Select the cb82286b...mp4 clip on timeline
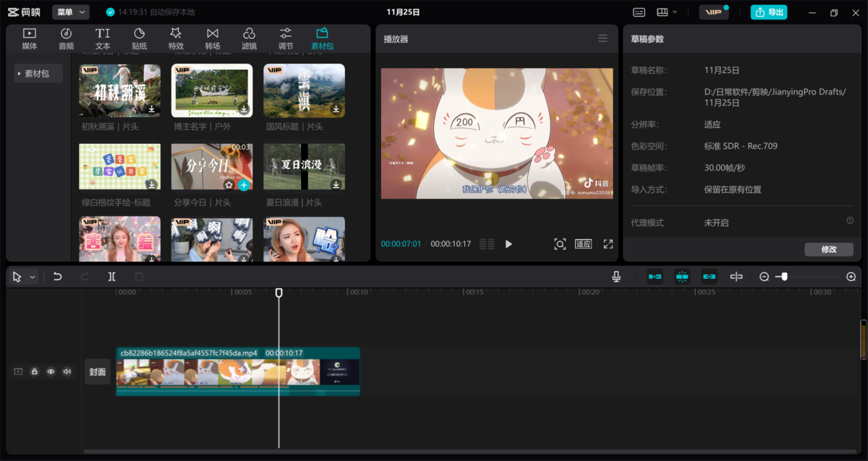Image resolution: width=868 pixels, height=461 pixels. [238, 371]
